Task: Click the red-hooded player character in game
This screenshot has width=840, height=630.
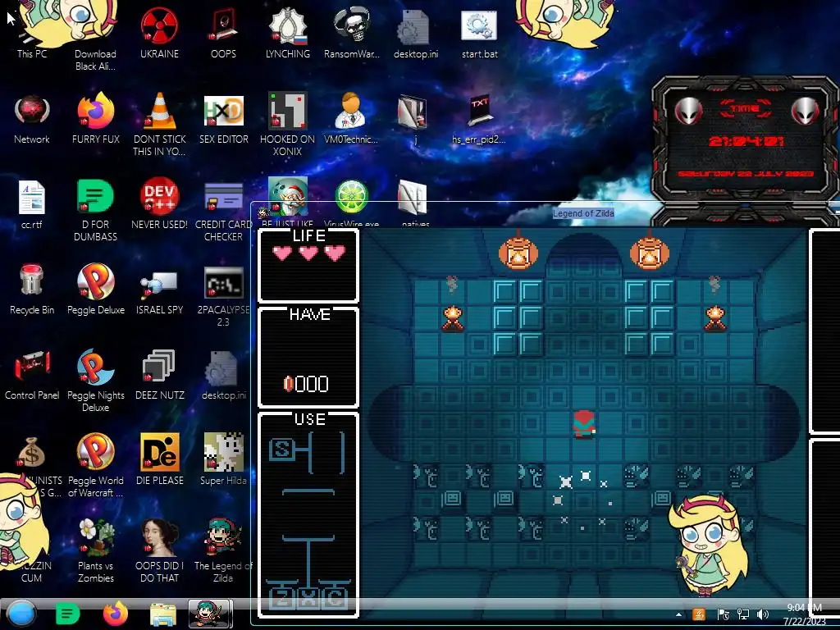Action: (x=584, y=424)
